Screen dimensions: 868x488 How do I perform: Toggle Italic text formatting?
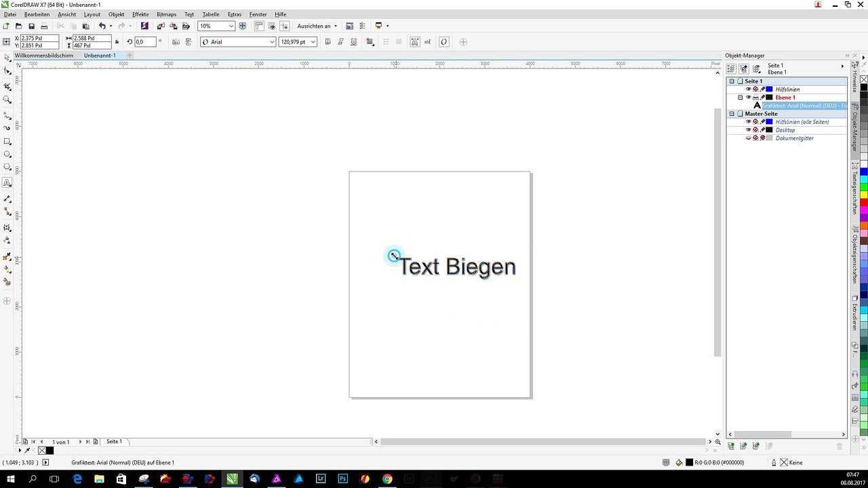(x=341, y=42)
